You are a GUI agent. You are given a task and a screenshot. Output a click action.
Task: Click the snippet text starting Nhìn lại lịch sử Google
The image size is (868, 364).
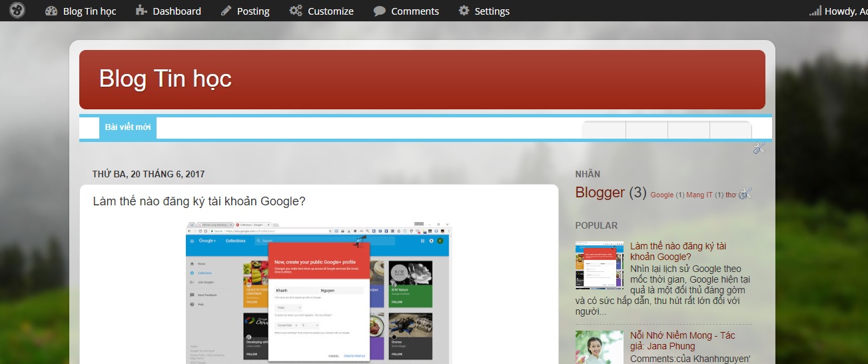pos(663,290)
